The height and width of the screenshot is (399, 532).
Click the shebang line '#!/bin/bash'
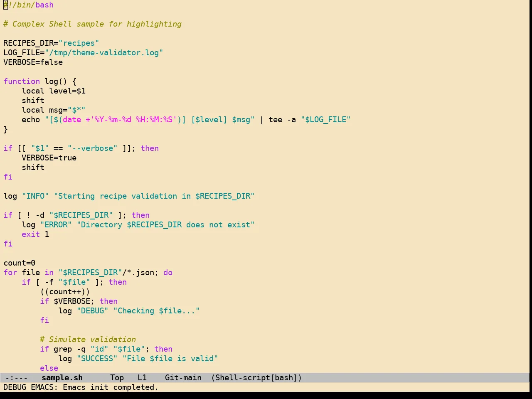(29, 5)
